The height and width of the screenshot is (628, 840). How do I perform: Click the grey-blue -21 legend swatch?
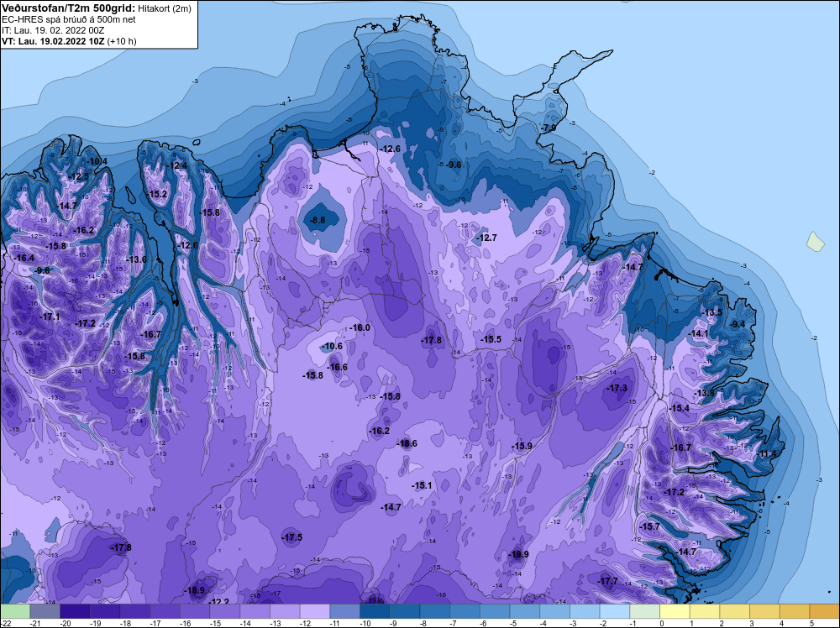(x=45, y=611)
